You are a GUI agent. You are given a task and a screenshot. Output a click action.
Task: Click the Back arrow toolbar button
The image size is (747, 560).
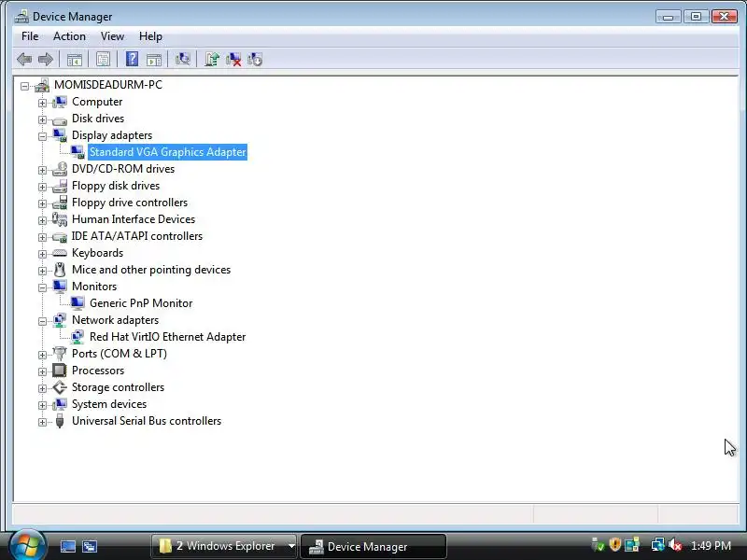click(24, 60)
